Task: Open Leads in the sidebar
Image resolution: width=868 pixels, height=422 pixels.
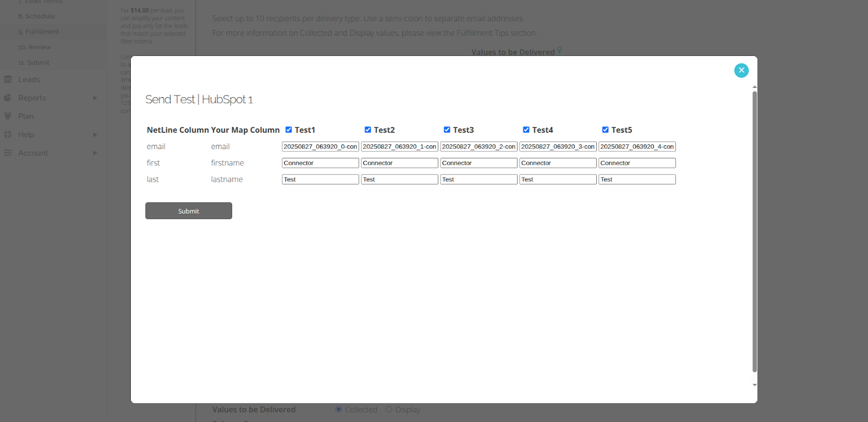Action: click(29, 80)
